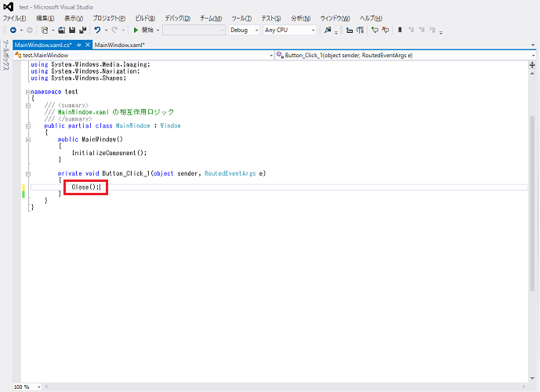Click the next bookmark icon
Image resolution: width=540 pixels, height=392 pixels.
[x=422, y=31]
